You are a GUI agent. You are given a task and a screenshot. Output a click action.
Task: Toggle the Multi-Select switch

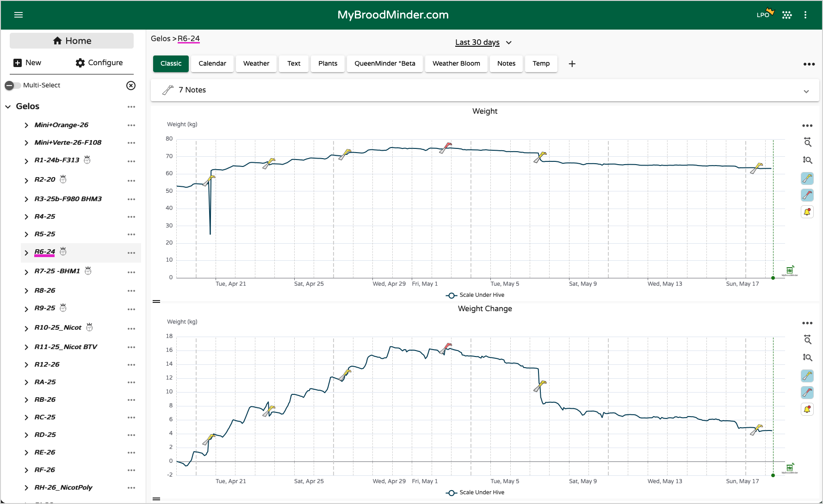point(13,86)
